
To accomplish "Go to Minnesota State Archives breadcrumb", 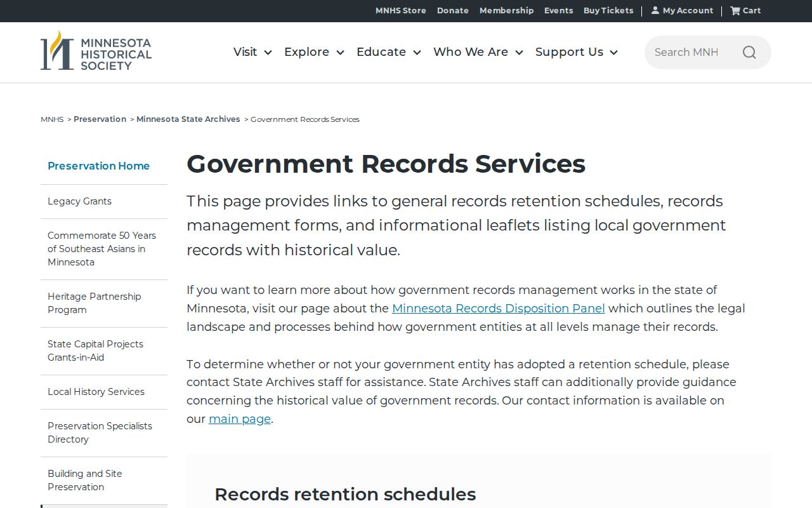I will pyautogui.click(x=188, y=119).
